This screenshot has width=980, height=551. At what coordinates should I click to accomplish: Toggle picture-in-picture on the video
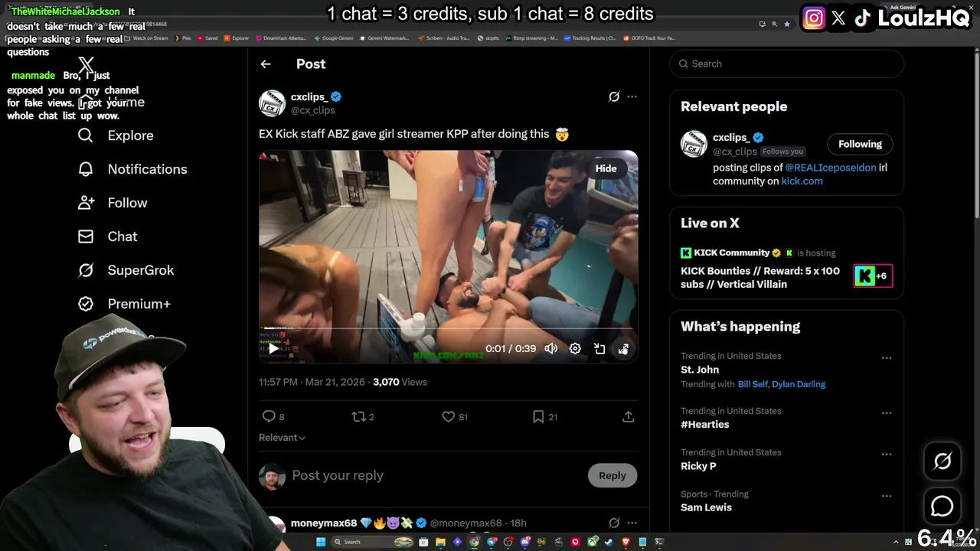(599, 349)
